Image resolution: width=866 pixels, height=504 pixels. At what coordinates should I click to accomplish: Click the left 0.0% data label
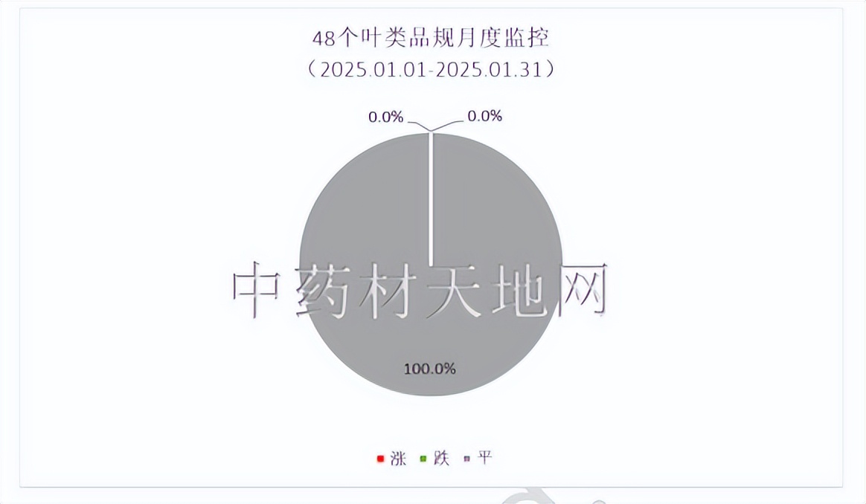click(x=386, y=117)
